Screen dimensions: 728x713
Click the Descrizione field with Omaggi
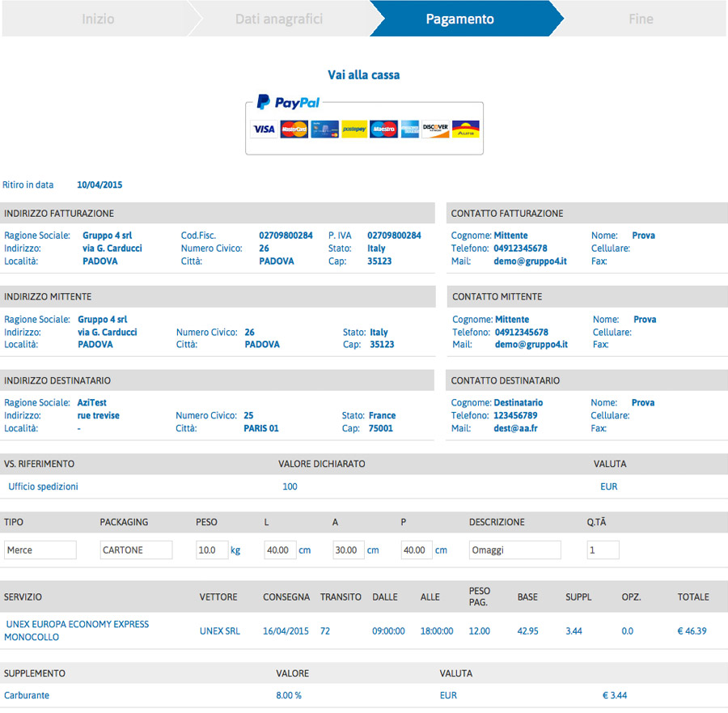514,550
